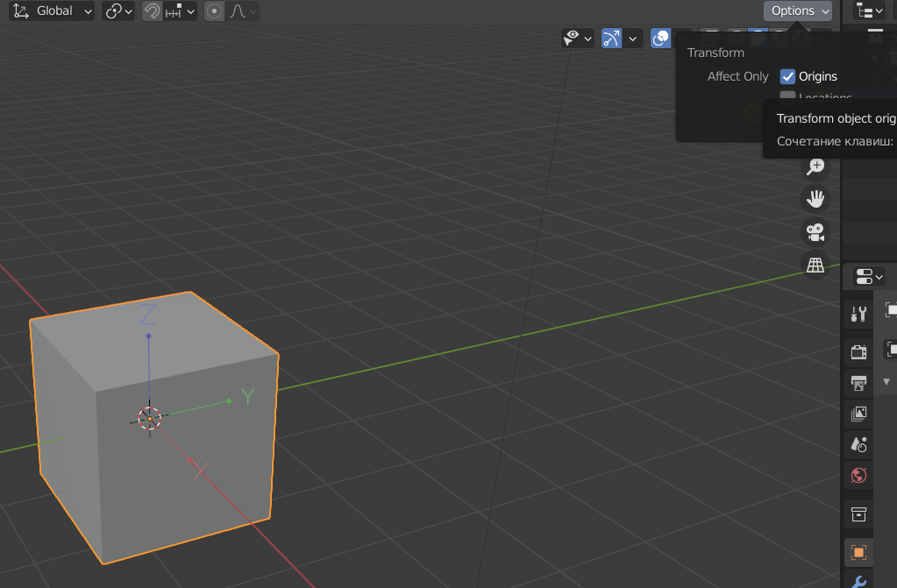Open the Tool properties tab
This screenshot has width=897, height=588.
click(x=858, y=314)
